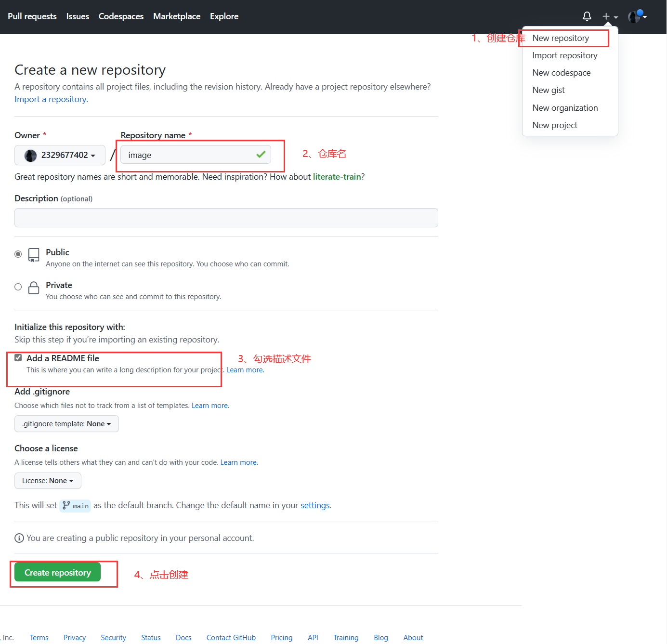Click the green checkmark in repository name field
The height and width of the screenshot is (644, 667).
tap(261, 155)
